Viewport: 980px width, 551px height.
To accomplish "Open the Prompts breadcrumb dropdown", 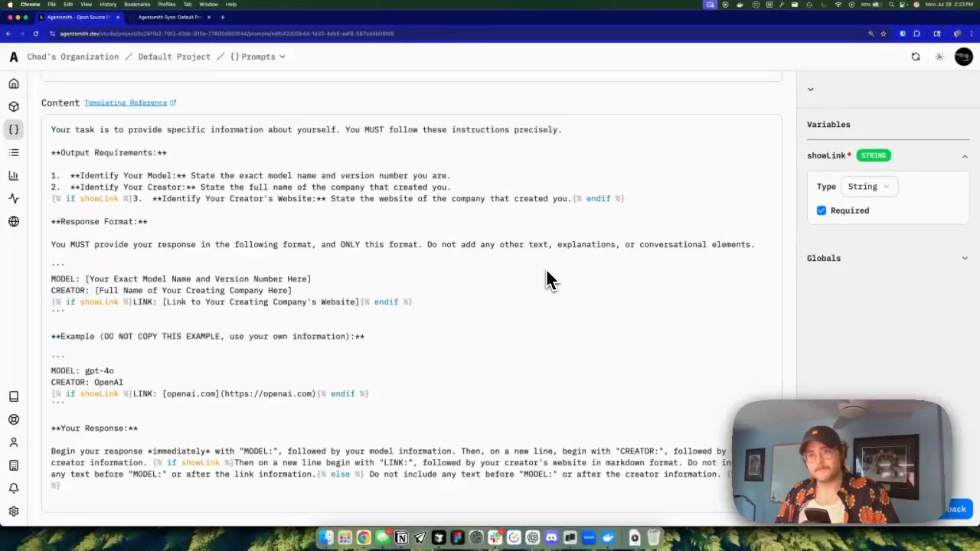I will (x=258, y=57).
